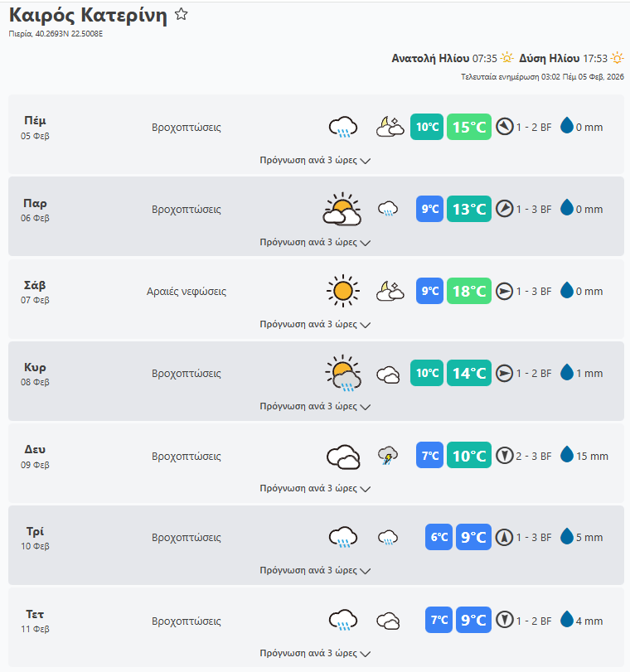
Task: Expand 3-hour forecast for Σάβ 07 Φεβ
Action: tap(315, 325)
